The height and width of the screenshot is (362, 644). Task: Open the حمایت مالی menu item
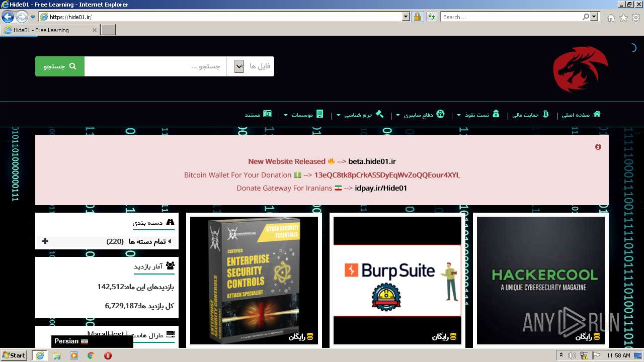(525, 115)
